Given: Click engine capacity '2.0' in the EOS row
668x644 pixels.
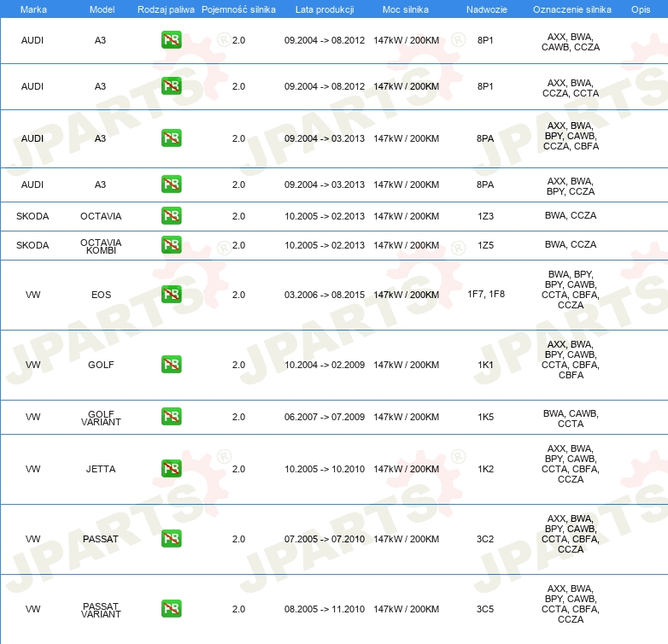Looking at the screenshot, I should click(238, 295).
